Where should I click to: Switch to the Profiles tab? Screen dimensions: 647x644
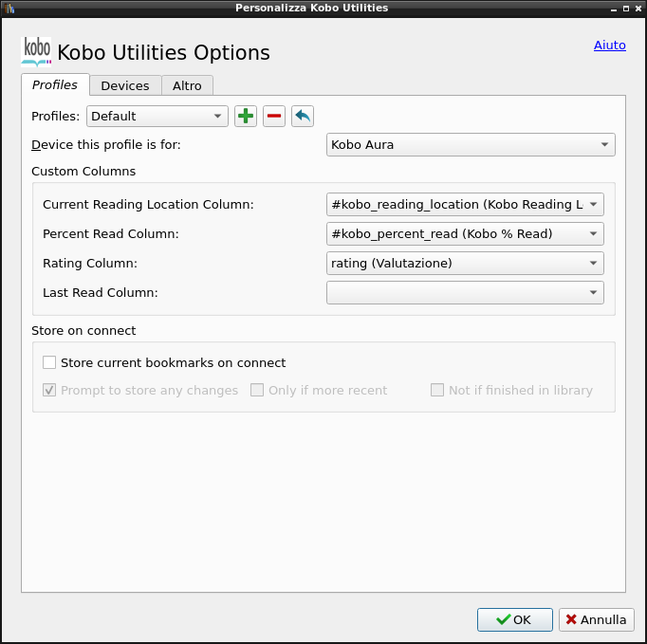55,84
